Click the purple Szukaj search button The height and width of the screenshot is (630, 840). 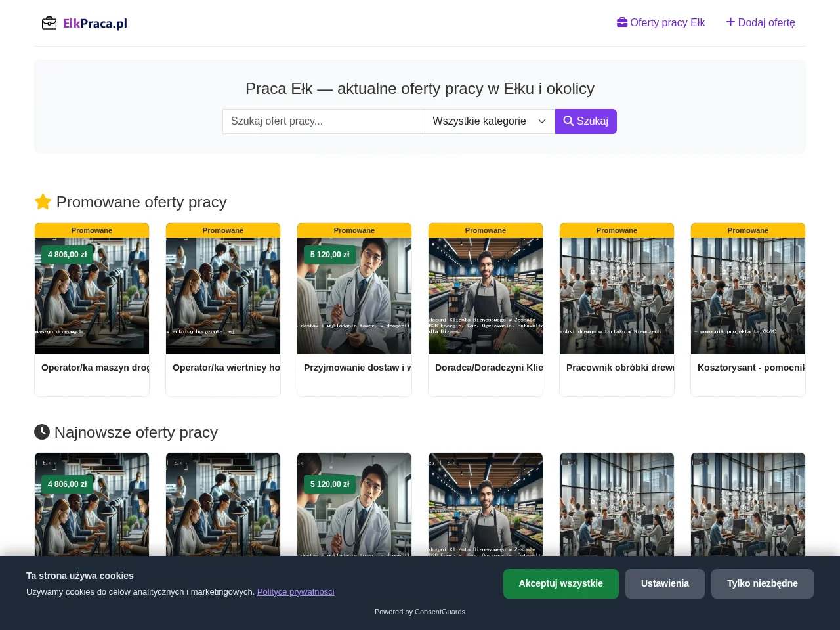(x=586, y=121)
